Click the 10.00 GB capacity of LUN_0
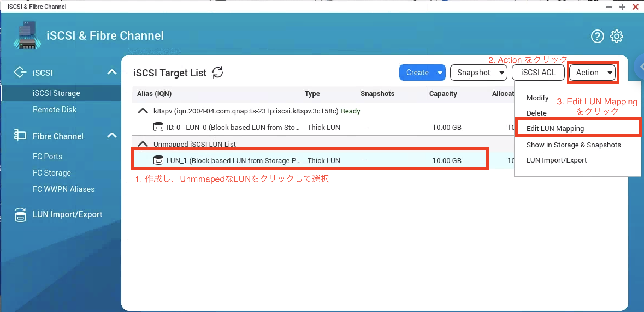Image resolution: width=644 pixels, height=312 pixels. pyautogui.click(x=447, y=127)
